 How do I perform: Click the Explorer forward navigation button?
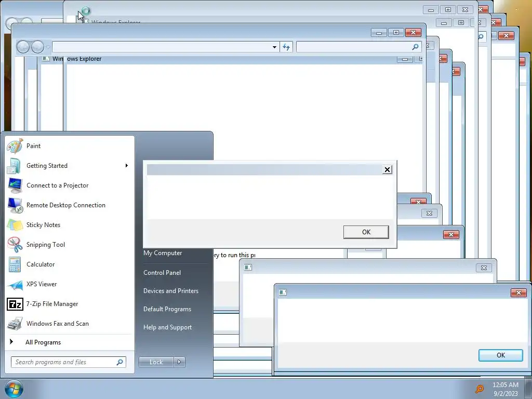[x=37, y=47]
